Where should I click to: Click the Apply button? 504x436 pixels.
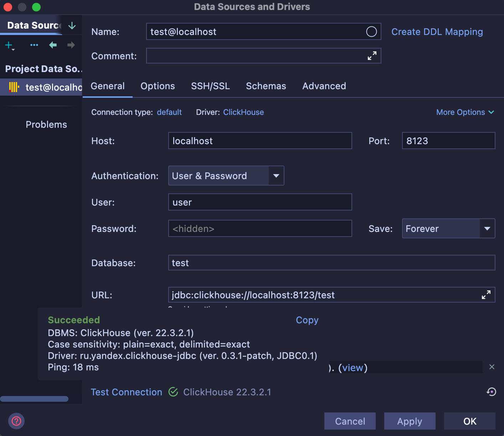point(410,421)
